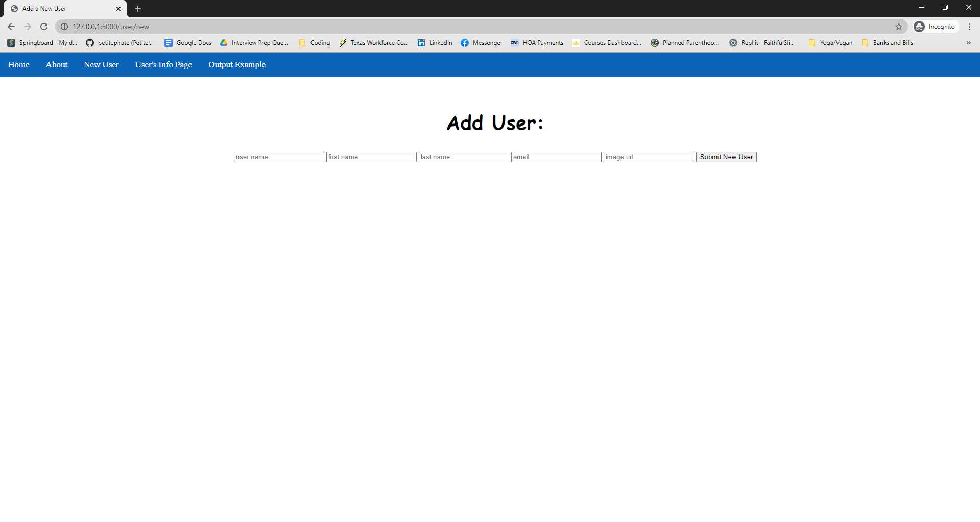Open User's Info Page in navbar
This screenshot has width=980, height=522.
click(x=163, y=65)
